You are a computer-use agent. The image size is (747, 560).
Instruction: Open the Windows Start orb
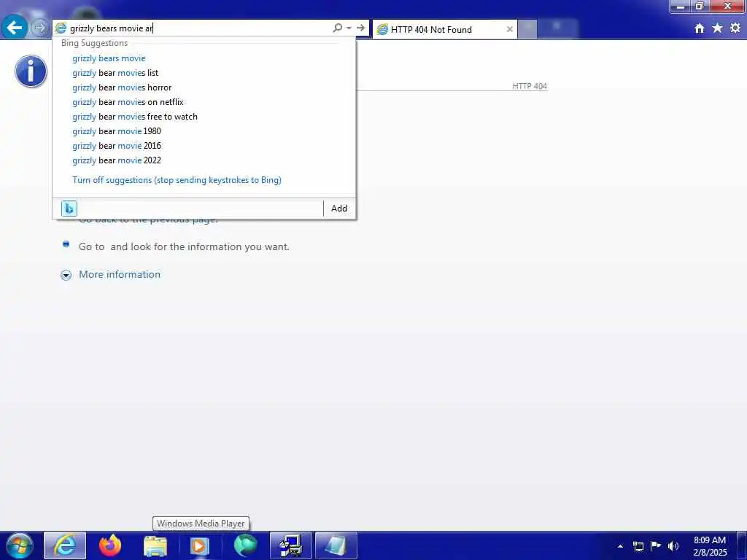coord(20,545)
